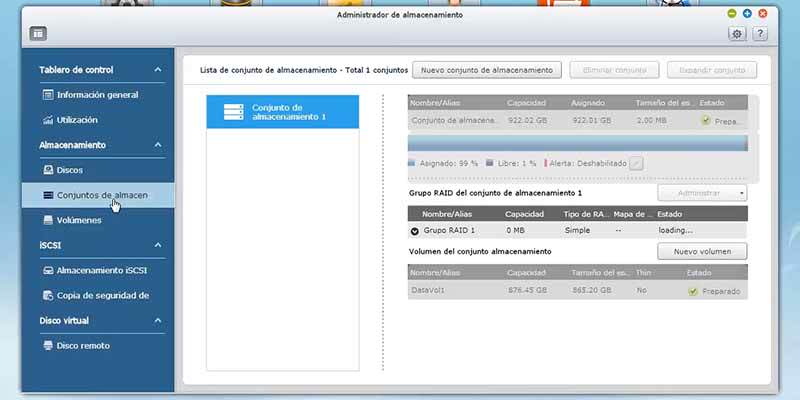Click the Almacenamiento iSCSI icon
This screenshot has height=400, width=800.
(x=48, y=270)
